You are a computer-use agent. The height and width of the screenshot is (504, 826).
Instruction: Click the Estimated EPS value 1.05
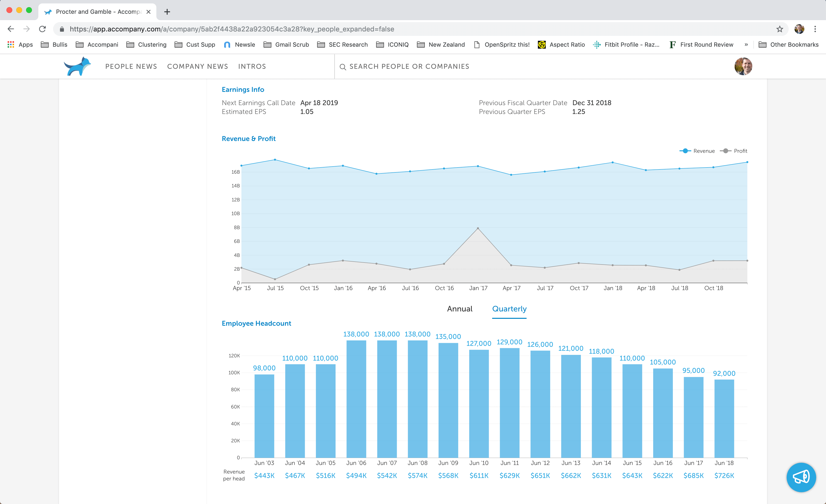[x=307, y=112]
